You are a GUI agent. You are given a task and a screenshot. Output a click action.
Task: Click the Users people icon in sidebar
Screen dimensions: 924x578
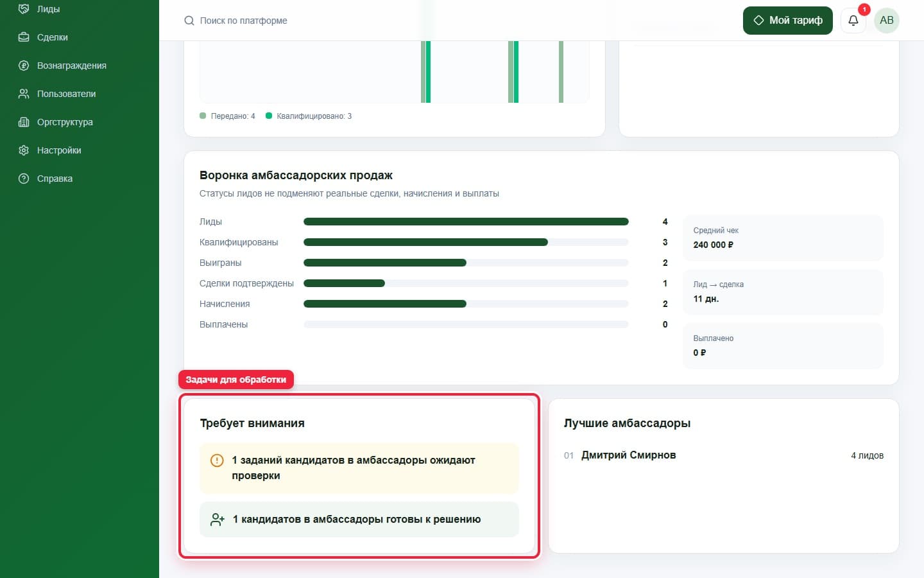(24, 94)
